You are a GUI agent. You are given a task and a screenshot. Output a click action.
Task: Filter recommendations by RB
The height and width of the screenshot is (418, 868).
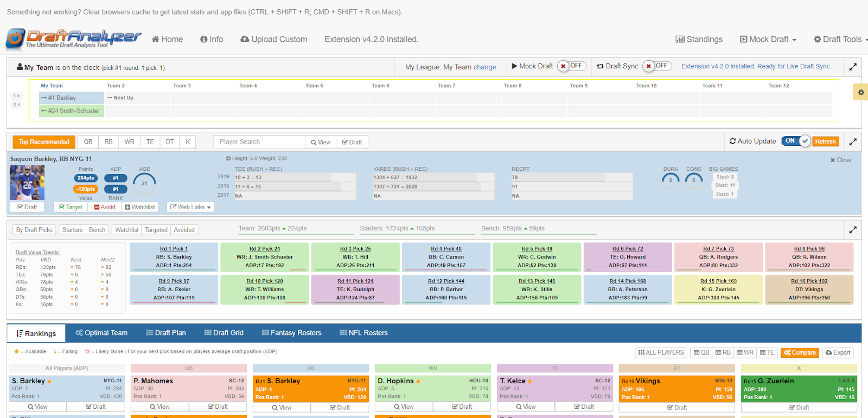click(108, 142)
